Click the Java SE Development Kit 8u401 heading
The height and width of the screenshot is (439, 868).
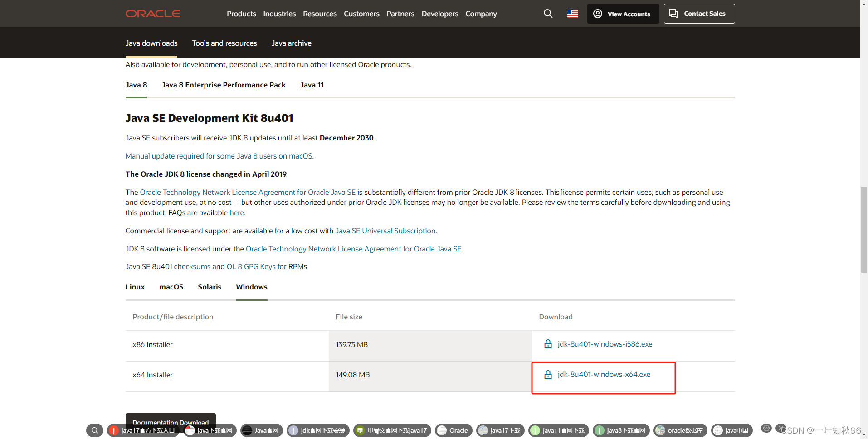(210, 118)
